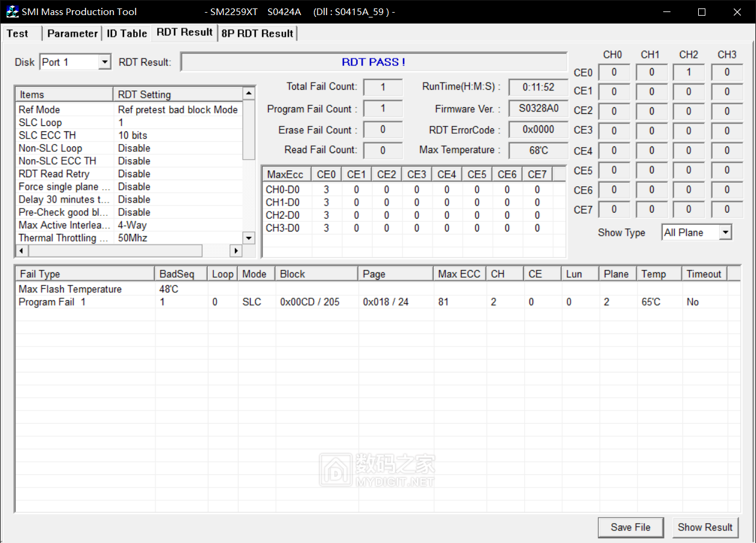756x543 pixels.
Task: Click the CE7 header in MaxEcc table
Action: pos(537,174)
